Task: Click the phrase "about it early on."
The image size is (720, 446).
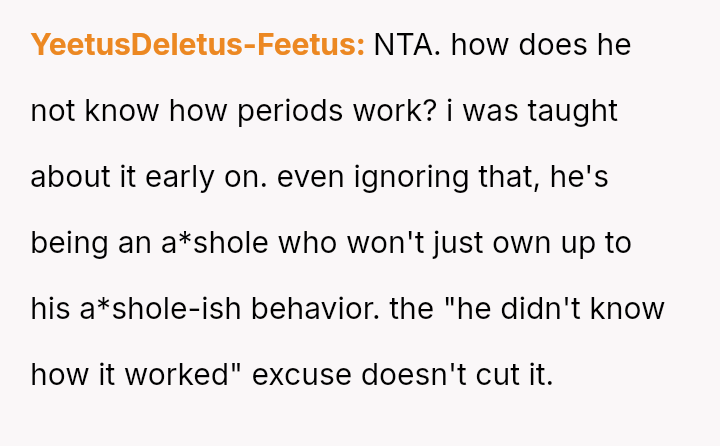Action: tap(149, 177)
